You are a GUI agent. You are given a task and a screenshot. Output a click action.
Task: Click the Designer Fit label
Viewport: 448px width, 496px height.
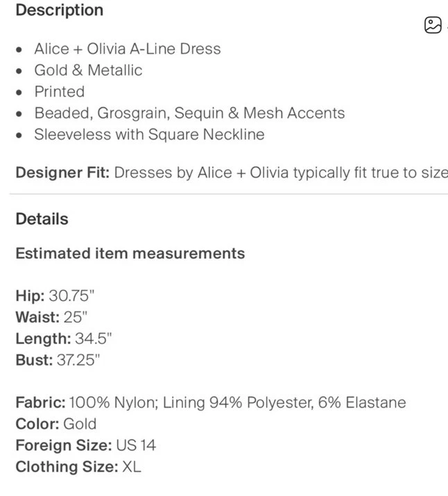[x=62, y=173]
